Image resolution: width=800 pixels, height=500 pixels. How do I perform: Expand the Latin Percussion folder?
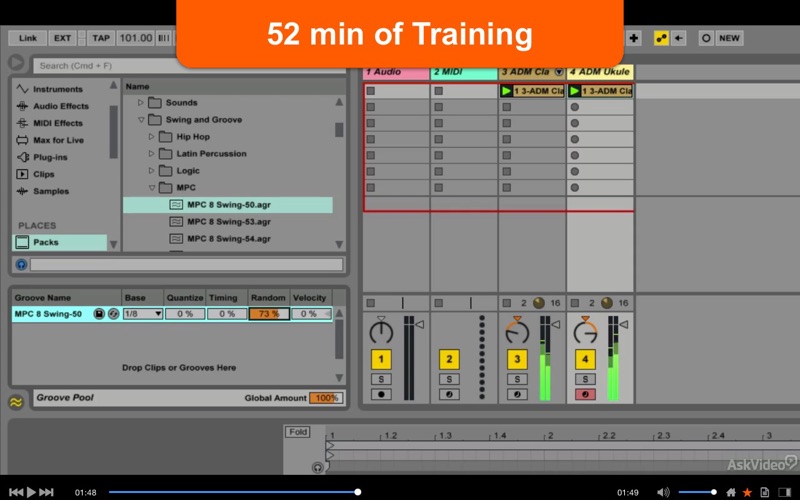(x=152, y=154)
